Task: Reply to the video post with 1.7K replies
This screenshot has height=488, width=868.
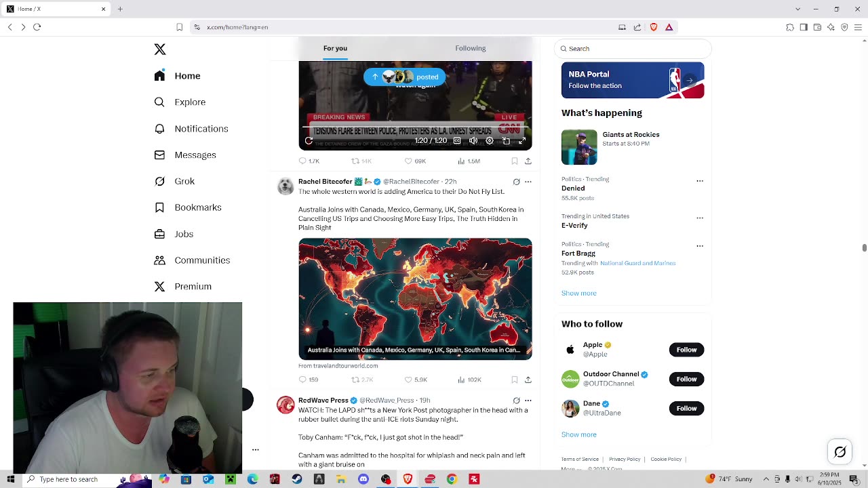Action: tap(309, 161)
